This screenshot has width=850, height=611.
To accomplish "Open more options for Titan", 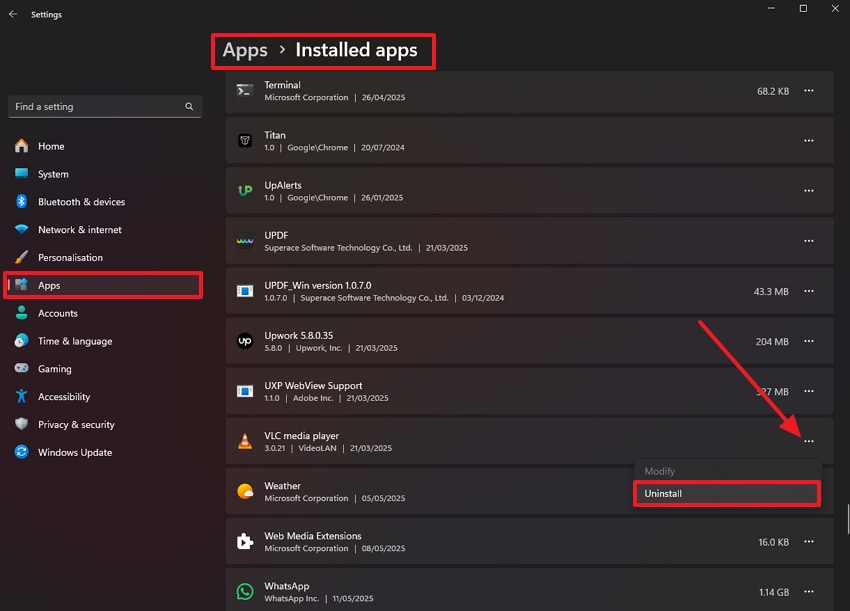I will click(809, 140).
